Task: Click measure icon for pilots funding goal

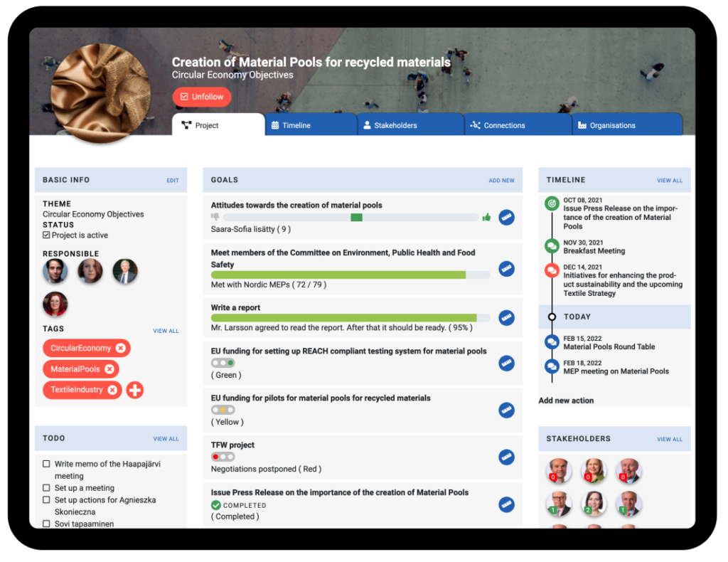Action: (506, 410)
